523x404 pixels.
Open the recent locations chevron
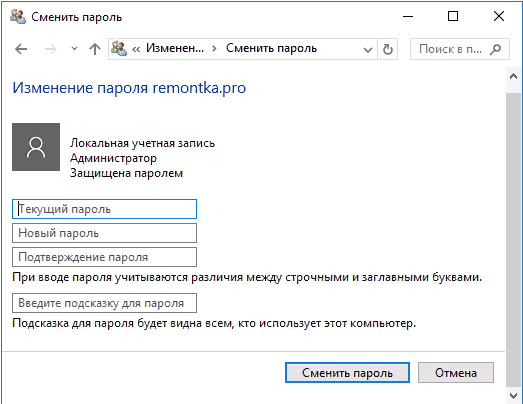pyautogui.click(x=74, y=49)
